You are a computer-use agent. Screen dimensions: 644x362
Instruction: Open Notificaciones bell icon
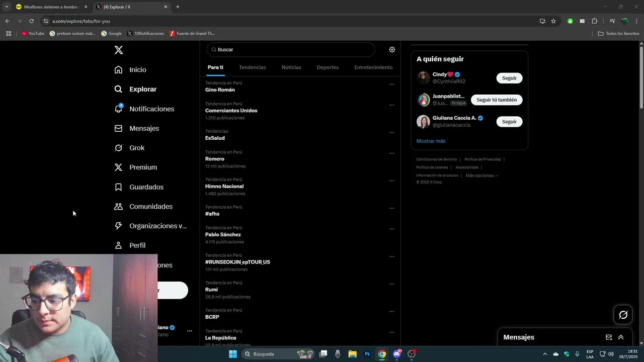pyautogui.click(x=118, y=109)
